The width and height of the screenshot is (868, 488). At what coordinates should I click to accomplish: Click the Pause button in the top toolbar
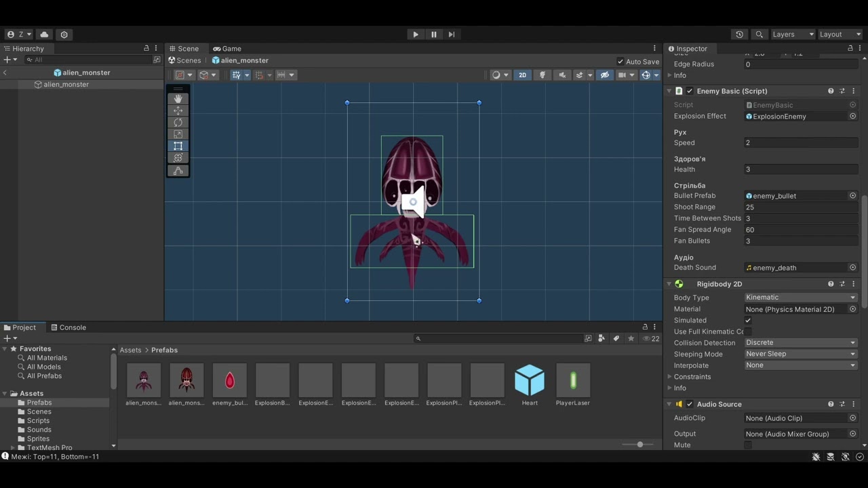tap(434, 35)
